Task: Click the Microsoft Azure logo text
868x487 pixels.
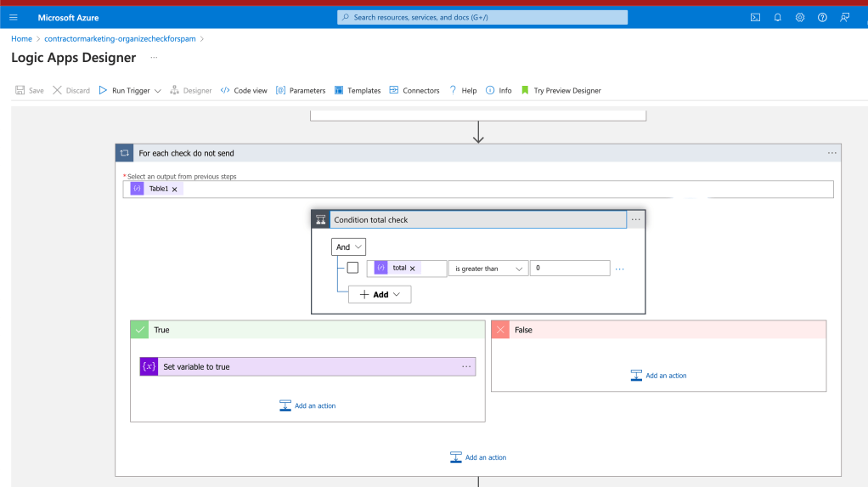Action: pos(68,18)
